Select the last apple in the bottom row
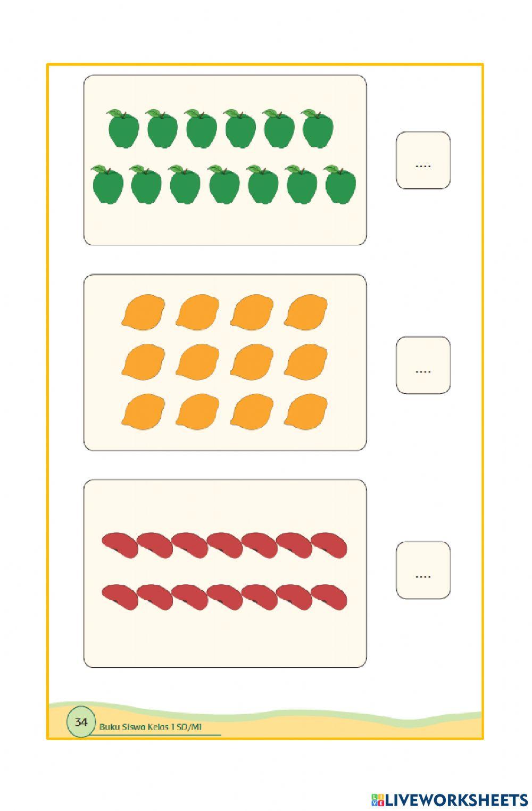532x811 pixels. (x=340, y=185)
